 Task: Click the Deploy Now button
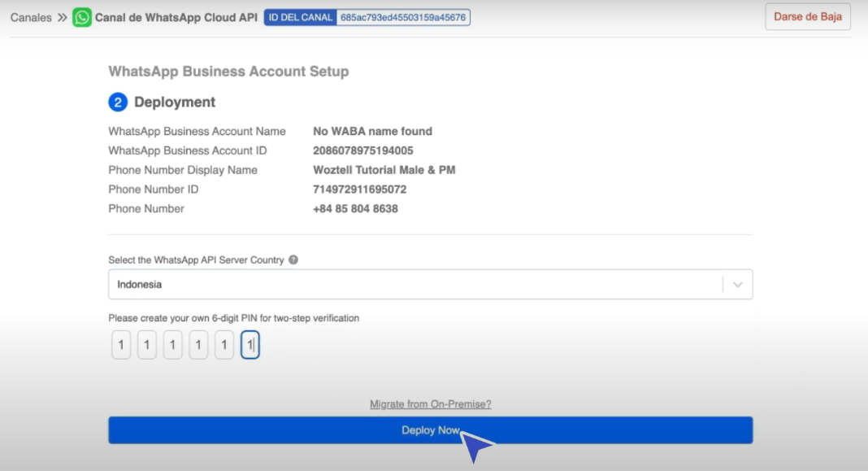pyautogui.click(x=430, y=430)
